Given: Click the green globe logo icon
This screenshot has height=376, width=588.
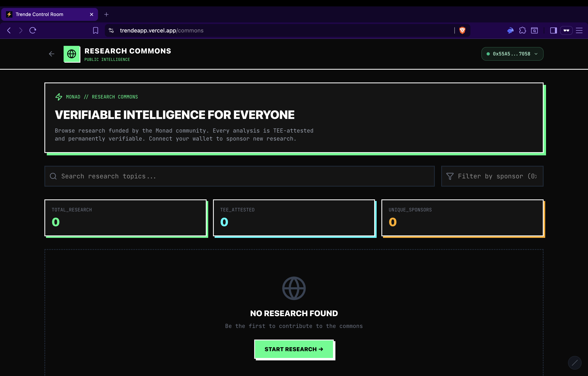Looking at the screenshot, I should (72, 54).
